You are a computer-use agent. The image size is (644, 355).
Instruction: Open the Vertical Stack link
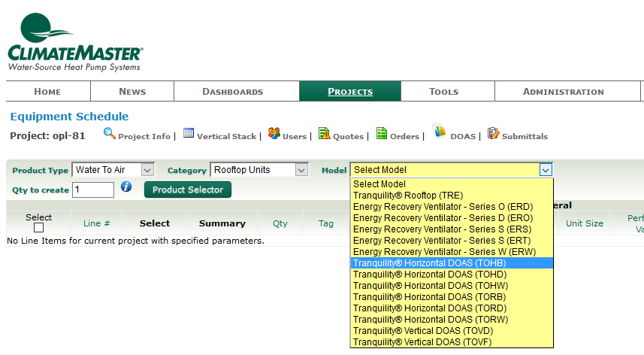(x=226, y=136)
